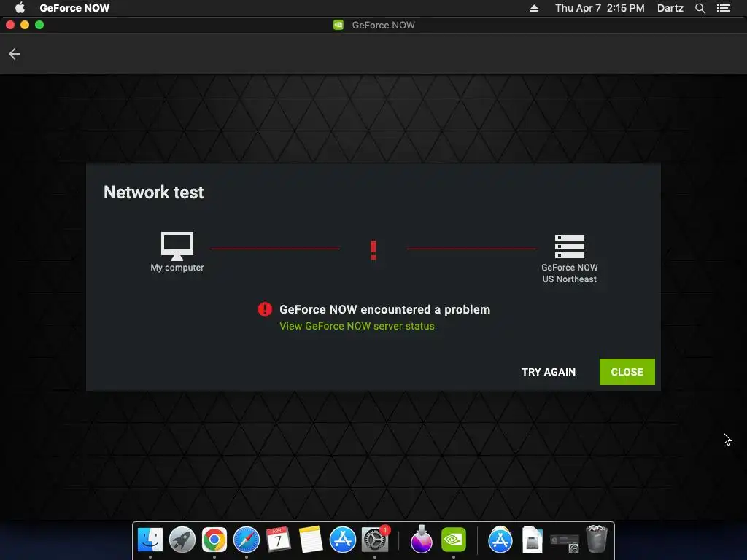Click GeForce NOW encountered a problem message
This screenshot has height=560, width=747.
[x=384, y=309]
